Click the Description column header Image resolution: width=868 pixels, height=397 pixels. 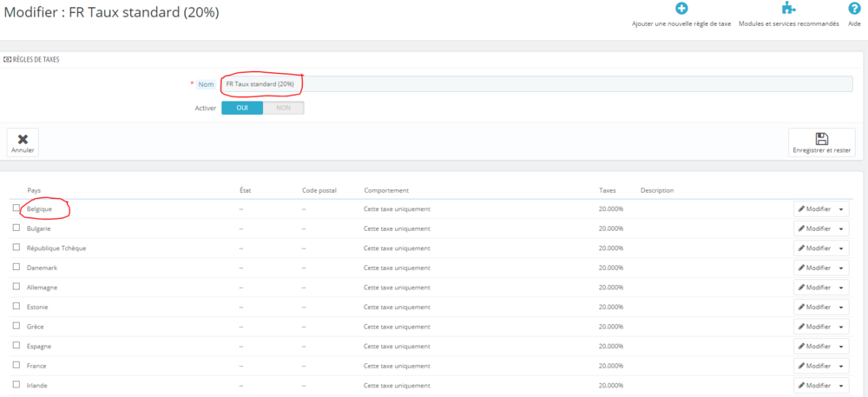pos(657,190)
